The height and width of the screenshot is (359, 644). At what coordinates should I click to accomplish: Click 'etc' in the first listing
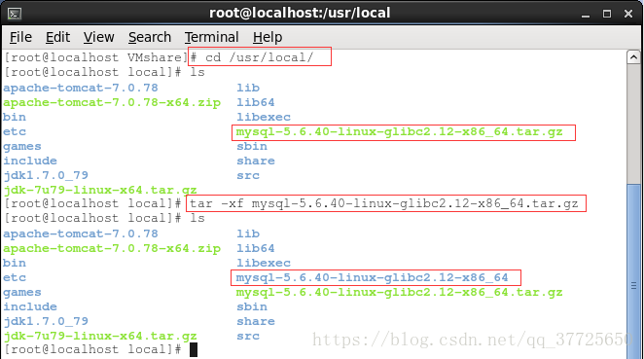point(15,132)
